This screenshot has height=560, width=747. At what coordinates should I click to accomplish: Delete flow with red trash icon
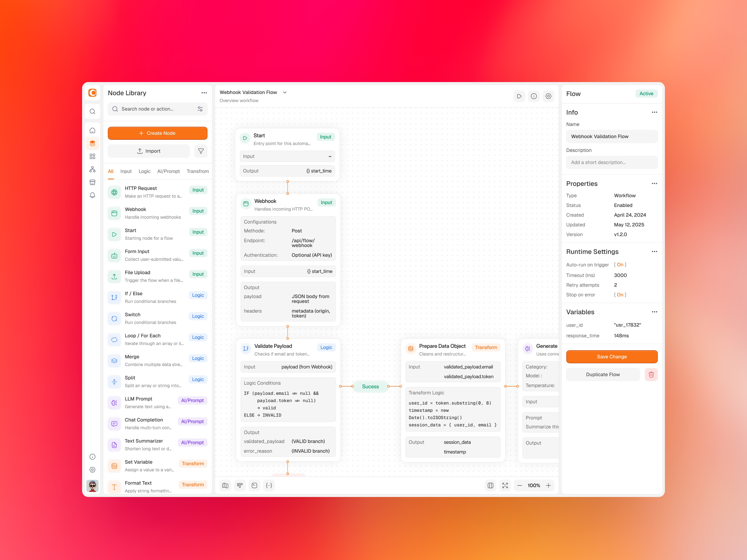tap(651, 374)
